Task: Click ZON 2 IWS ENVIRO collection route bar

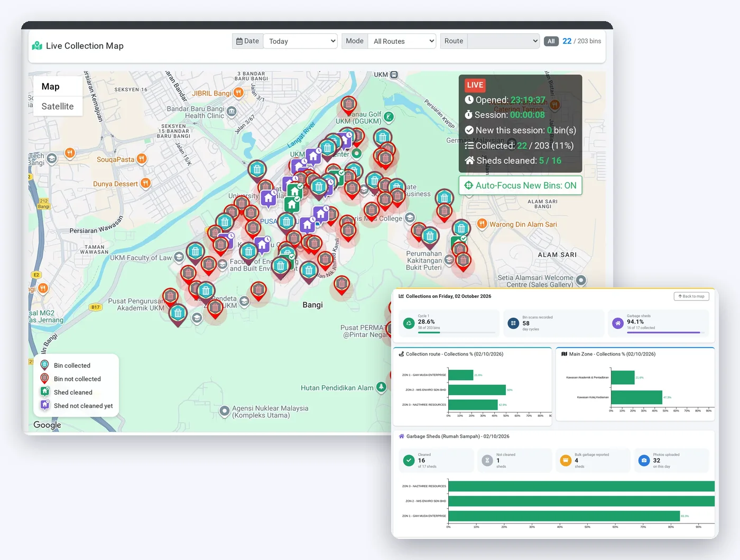Action: pyautogui.click(x=477, y=390)
